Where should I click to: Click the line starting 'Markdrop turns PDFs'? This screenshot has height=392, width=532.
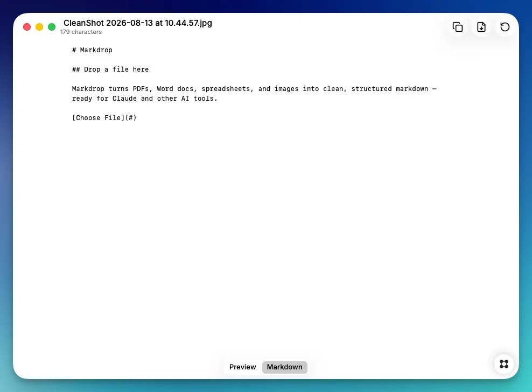pos(254,89)
